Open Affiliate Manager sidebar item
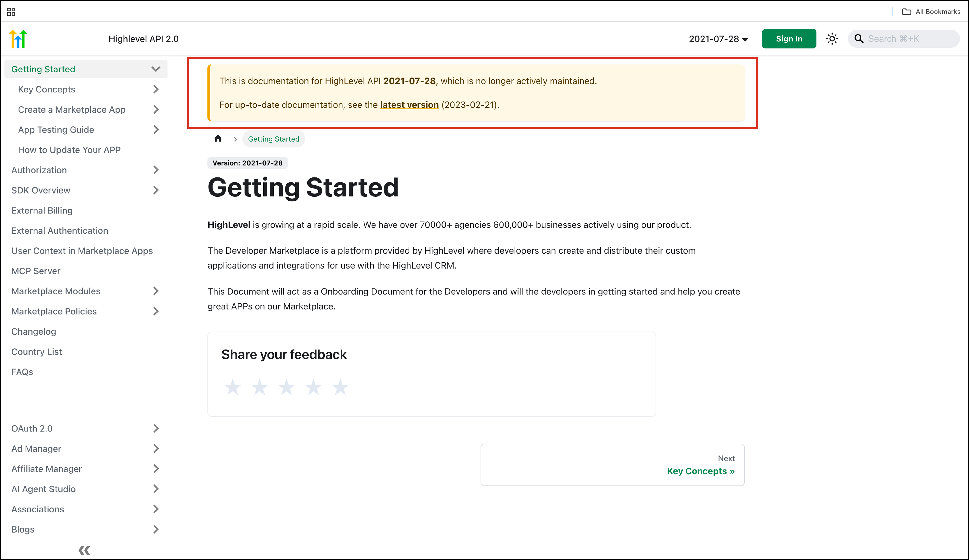 point(47,469)
